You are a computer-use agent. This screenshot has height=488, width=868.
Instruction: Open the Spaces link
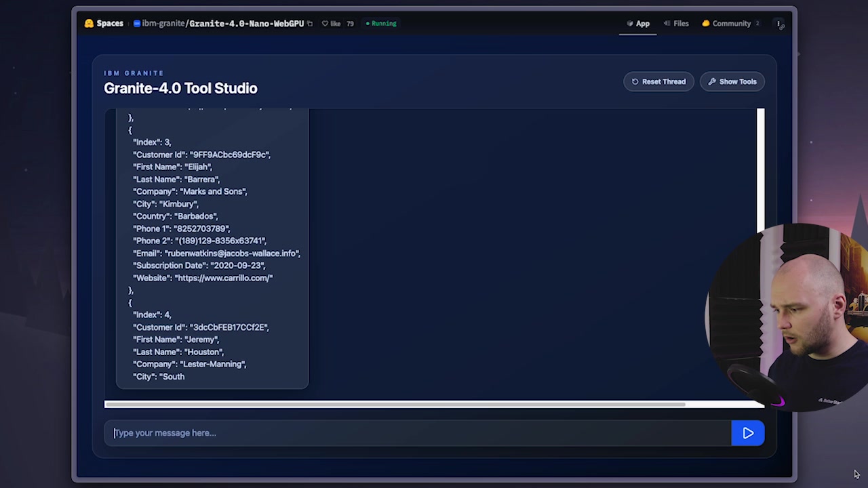click(x=109, y=23)
